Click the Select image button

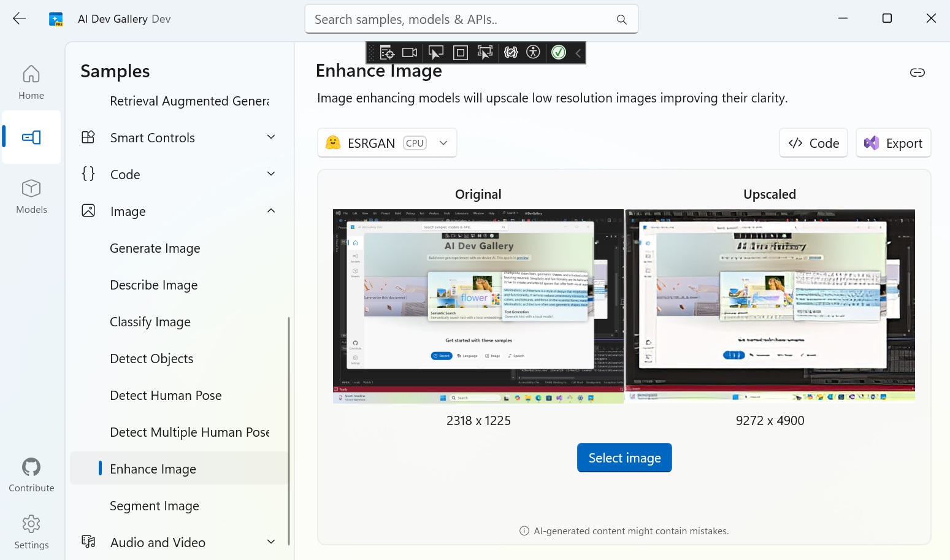[624, 457]
